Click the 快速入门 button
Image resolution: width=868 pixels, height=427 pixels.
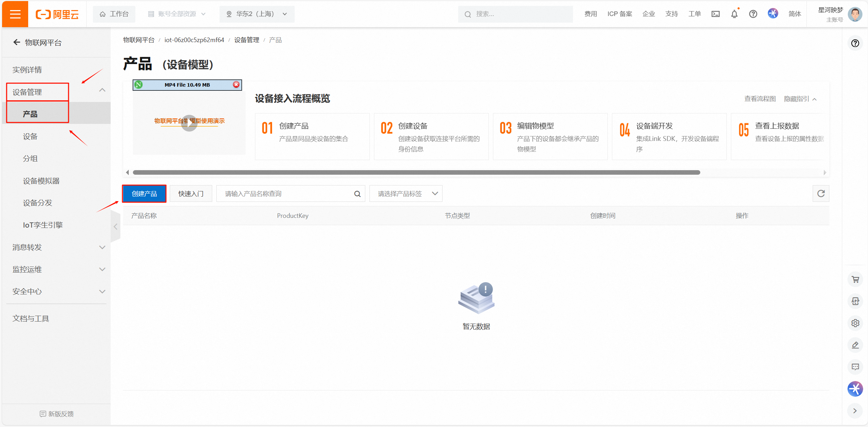[x=191, y=193]
